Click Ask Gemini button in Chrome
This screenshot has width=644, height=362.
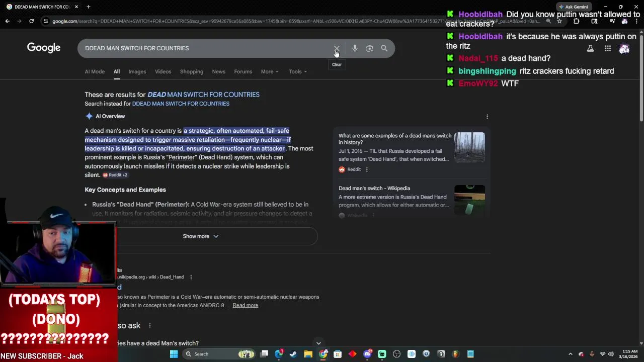tap(573, 7)
